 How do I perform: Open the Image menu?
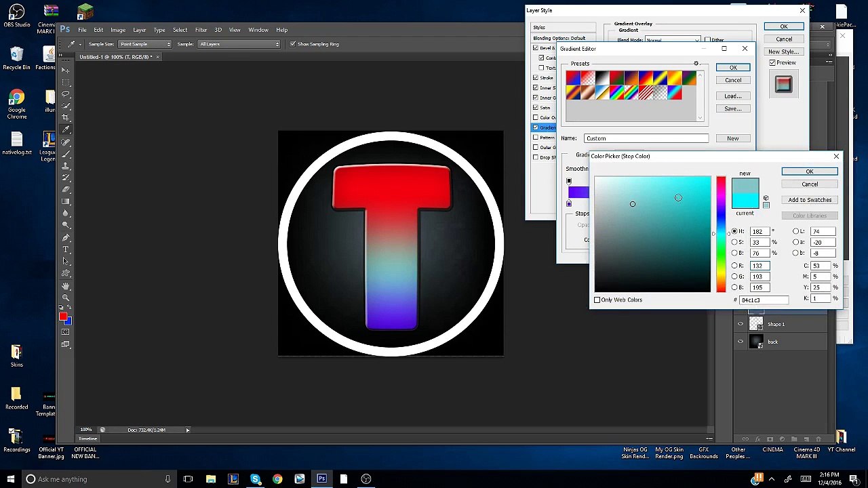118,30
